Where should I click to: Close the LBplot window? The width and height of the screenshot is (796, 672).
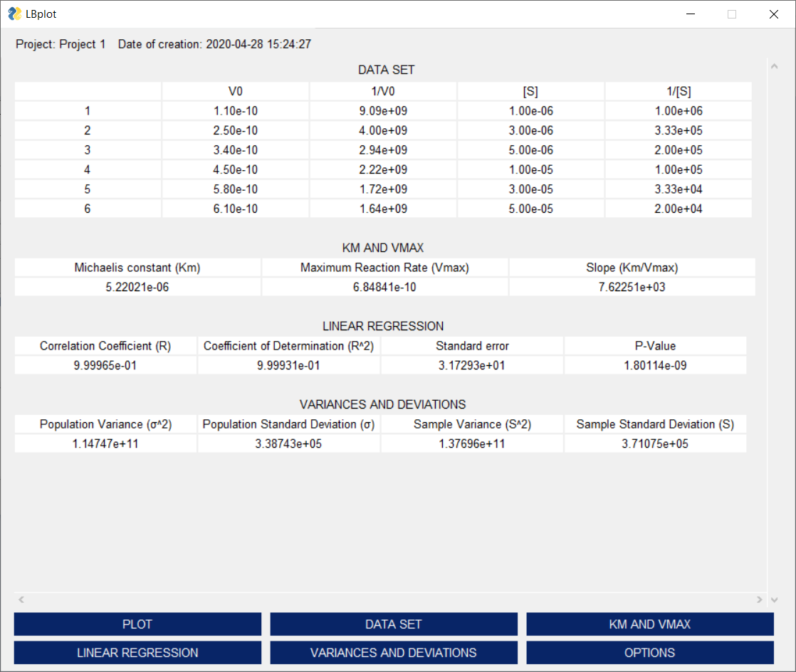pyautogui.click(x=774, y=14)
